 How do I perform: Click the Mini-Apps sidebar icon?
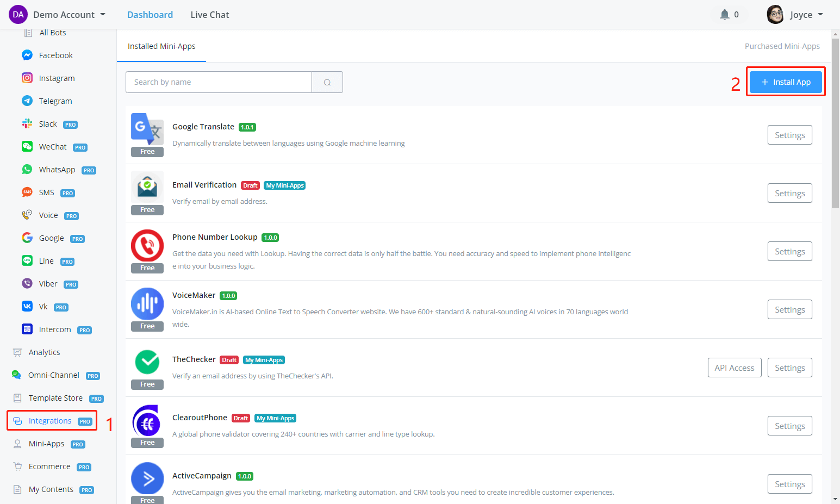coord(17,444)
